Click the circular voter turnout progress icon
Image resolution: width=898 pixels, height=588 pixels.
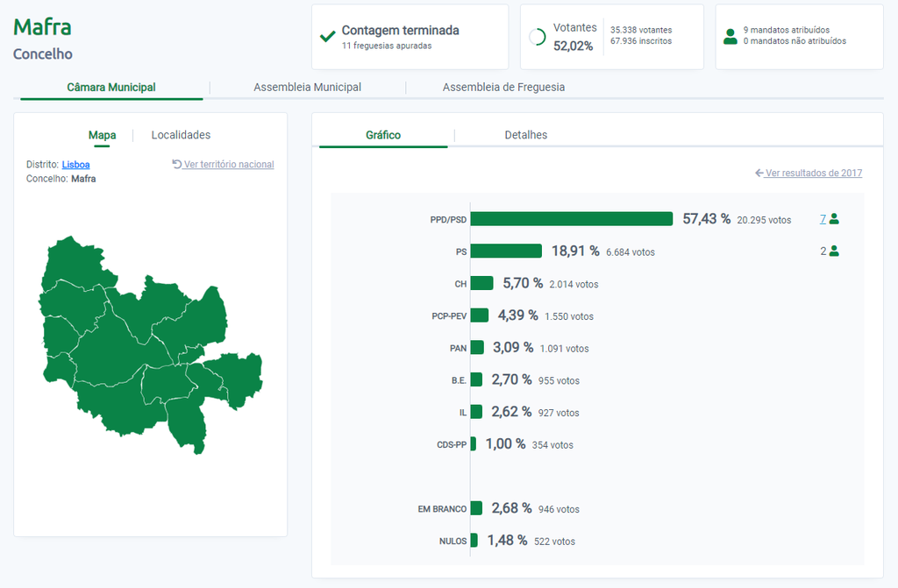point(538,37)
